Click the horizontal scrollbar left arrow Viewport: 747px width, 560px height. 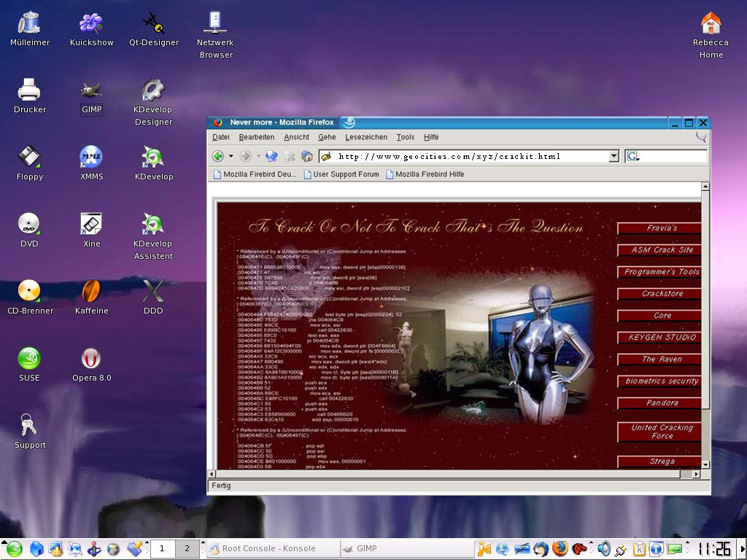pos(212,474)
